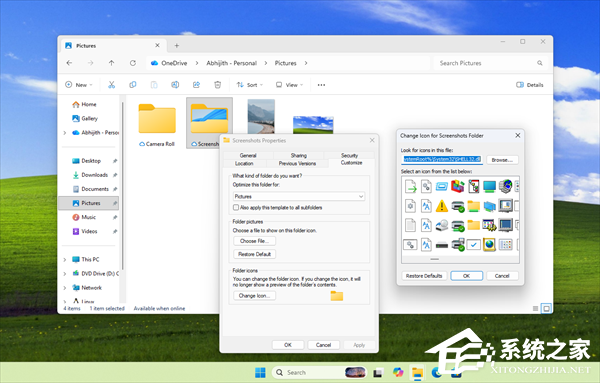The width and height of the screenshot is (600, 383).
Task: Click Restore Default under Folder pictures
Action: point(254,254)
